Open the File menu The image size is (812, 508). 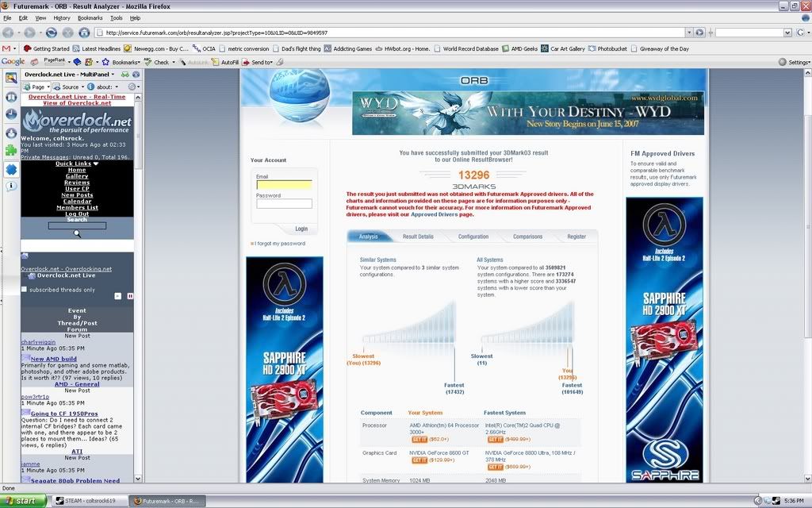(x=7, y=17)
